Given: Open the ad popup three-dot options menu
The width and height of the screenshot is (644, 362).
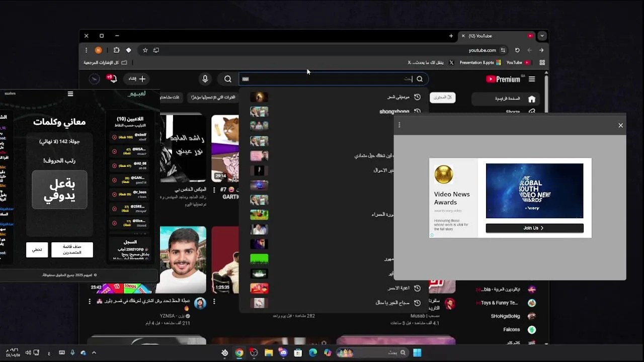Looking at the screenshot, I should 399,125.
